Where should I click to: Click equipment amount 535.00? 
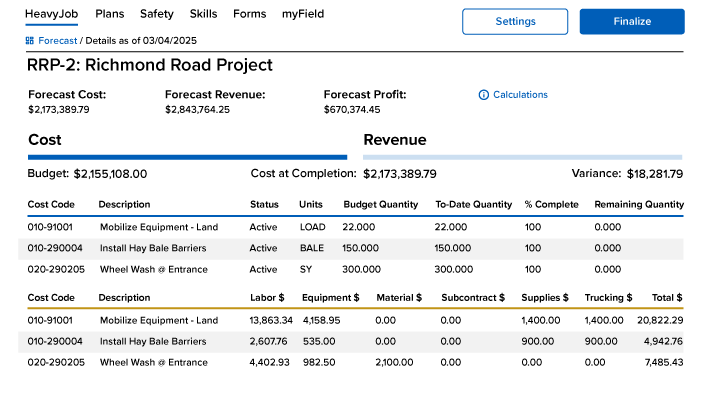click(x=319, y=341)
